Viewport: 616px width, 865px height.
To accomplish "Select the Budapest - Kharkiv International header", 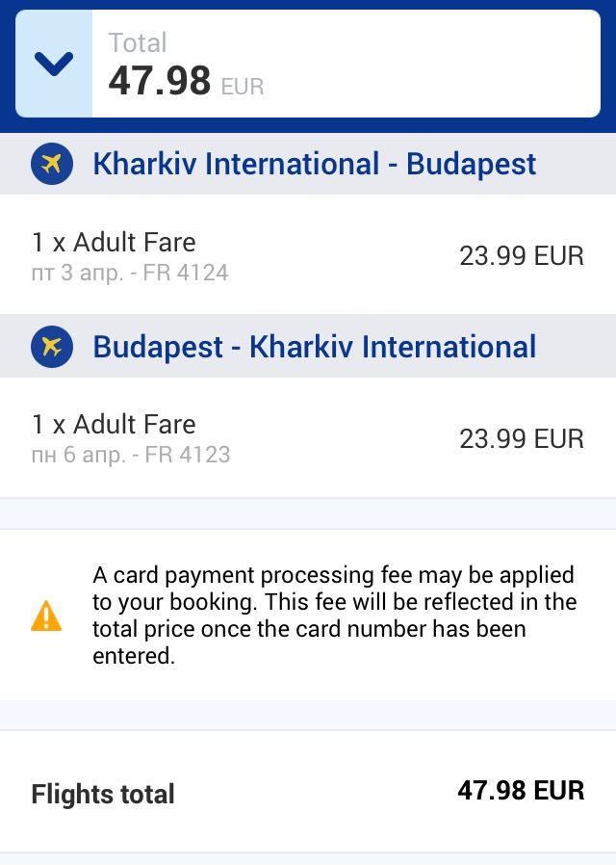I will point(314,347).
